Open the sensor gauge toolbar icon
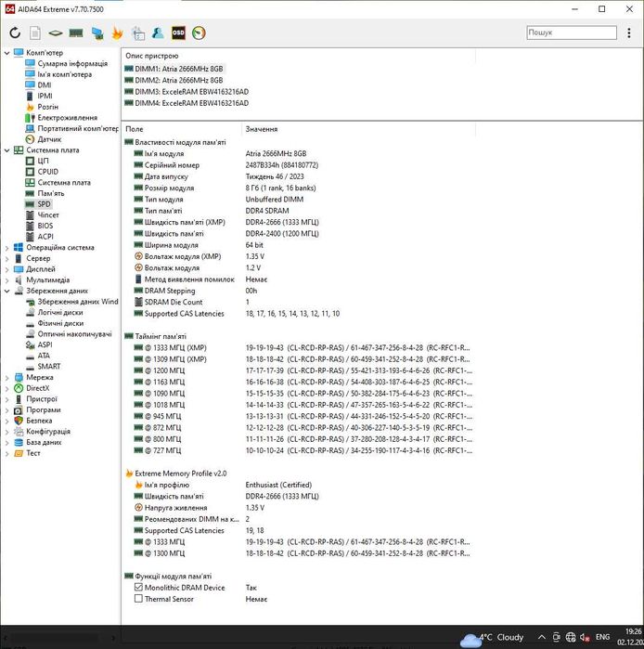The height and width of the screenshot is (649, 644). pyautogui.click(x=199, y=32)
